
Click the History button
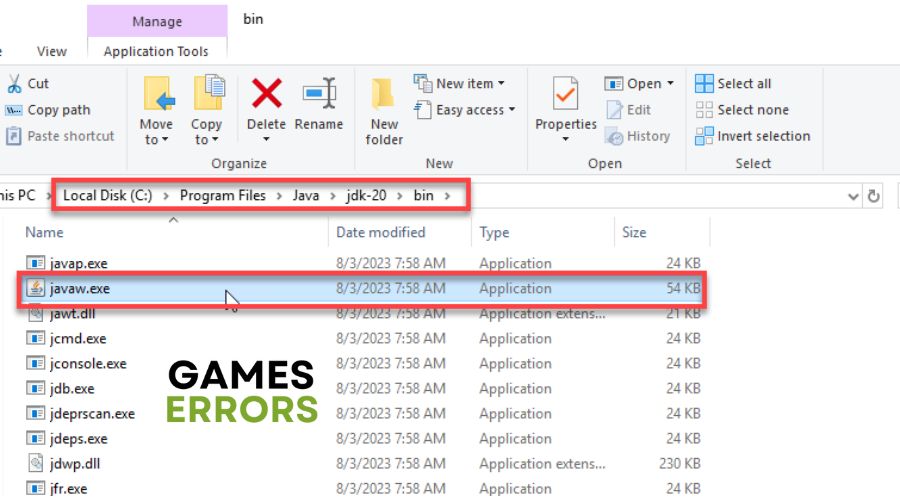[638, 136]
